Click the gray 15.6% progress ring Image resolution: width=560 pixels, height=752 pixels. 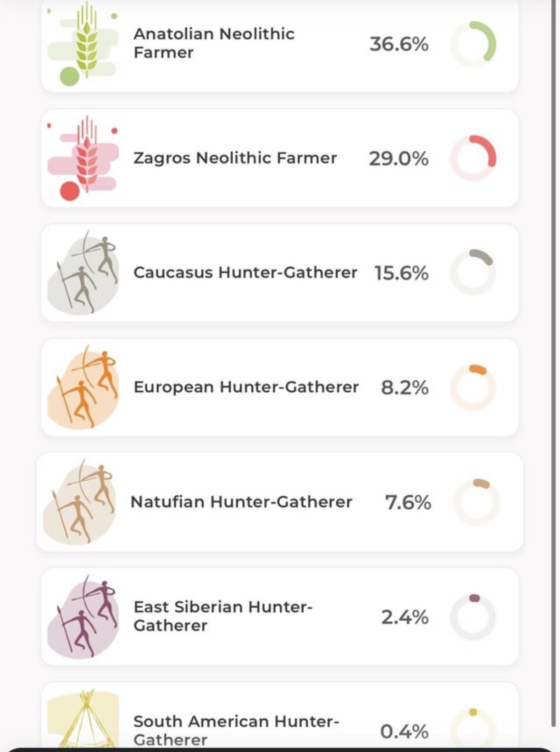[x=473, y=272]
